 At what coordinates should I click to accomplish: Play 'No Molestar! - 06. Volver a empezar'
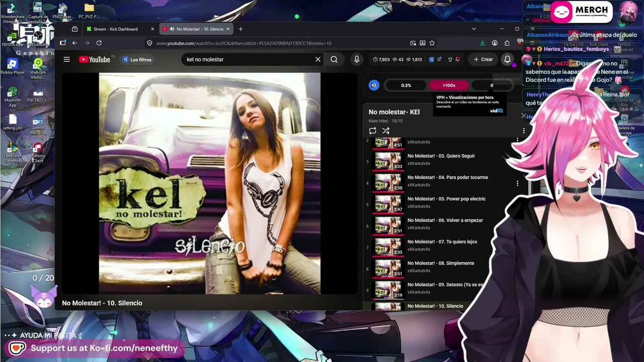pyautogui.click(x=445, y=220)
